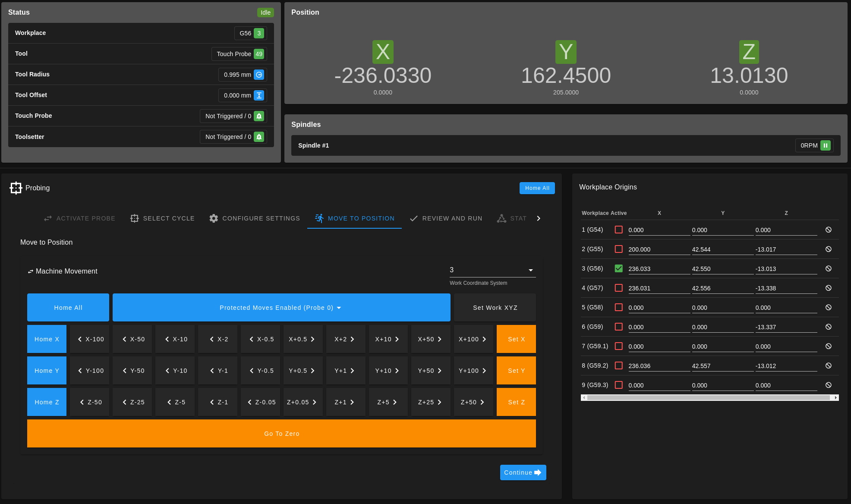Click Home All in the Probing header
The width and height of the screenshot is (851, 504).
tap(537, 188)
